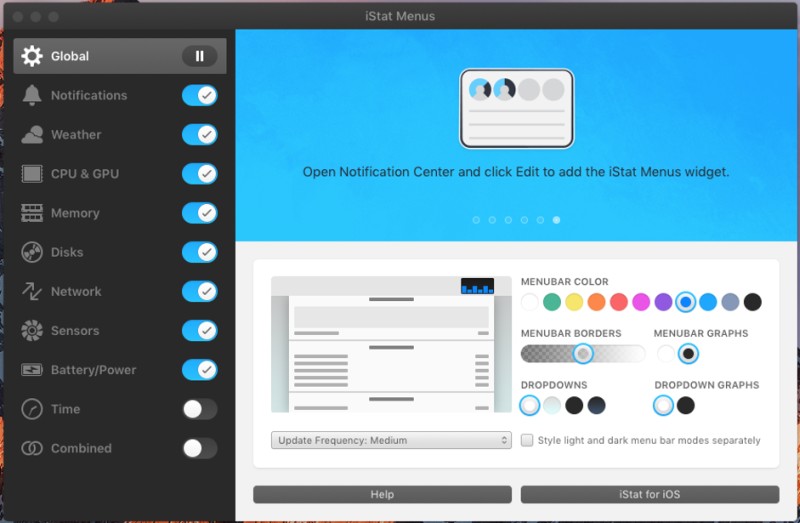Enable the Combined toggle
This screenshot has width=800, height=523.
click(x=199, y=449)
